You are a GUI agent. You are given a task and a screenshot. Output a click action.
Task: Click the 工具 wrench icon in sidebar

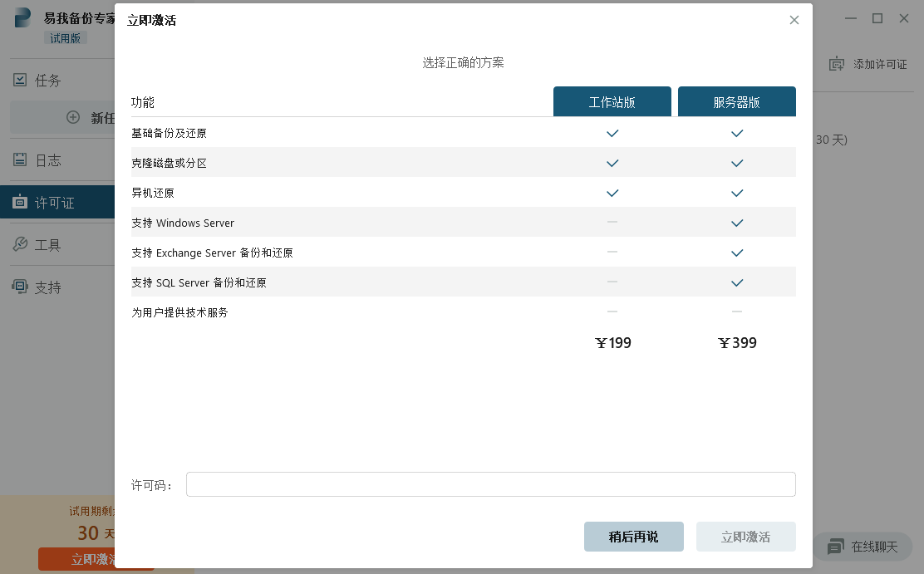[20, 245]
